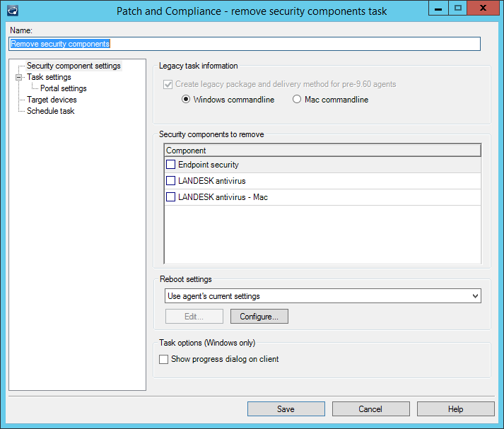Select Task settings in tree

[49, 77]
